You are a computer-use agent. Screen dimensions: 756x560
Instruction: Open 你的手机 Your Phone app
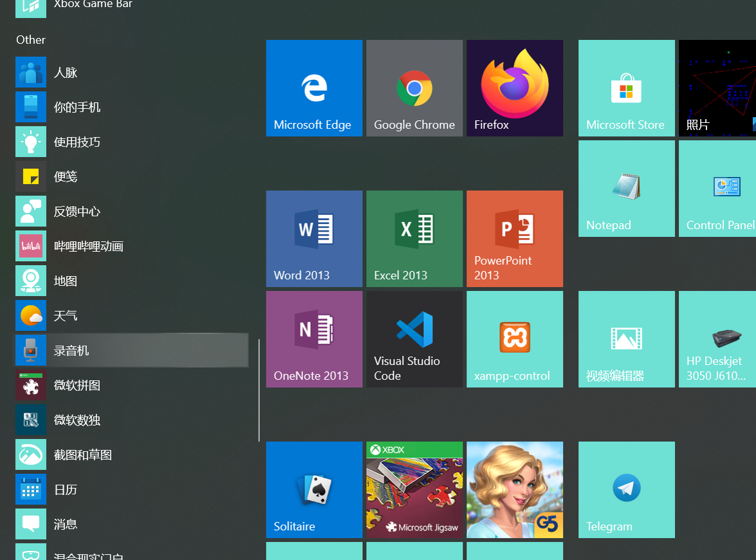[x=132, y=107]
